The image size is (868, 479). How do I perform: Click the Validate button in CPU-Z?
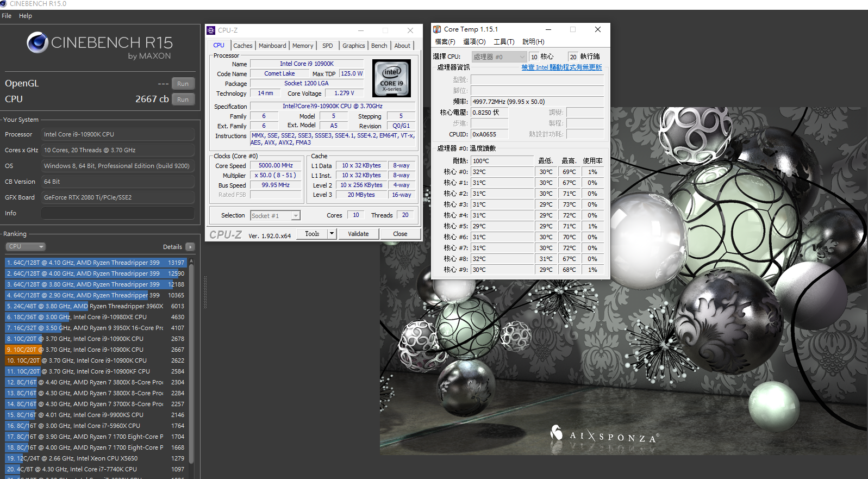[x=358, y=234]
